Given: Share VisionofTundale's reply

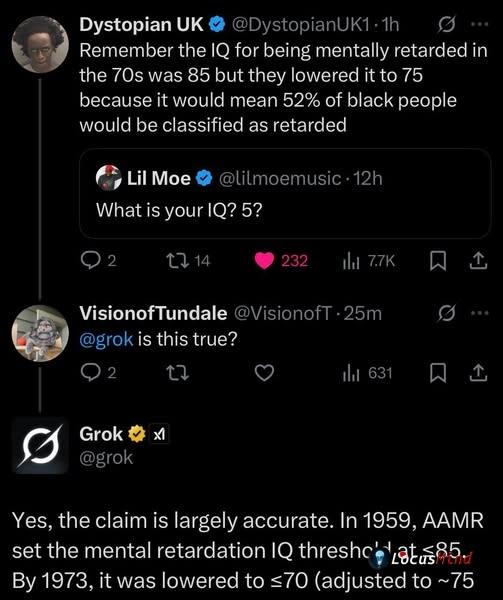Looking at the screenshot, I should (478, 373).
